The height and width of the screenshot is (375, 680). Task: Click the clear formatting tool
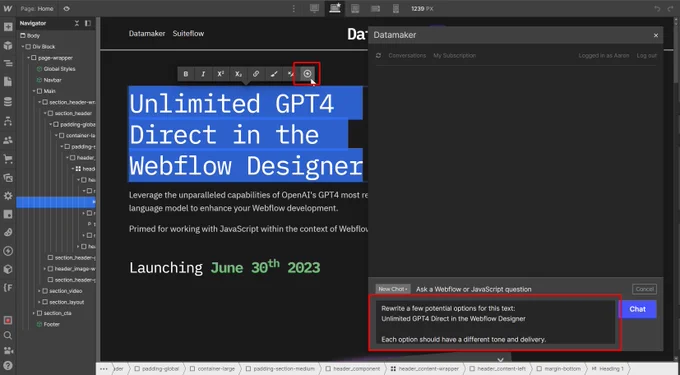click(290, 74)
